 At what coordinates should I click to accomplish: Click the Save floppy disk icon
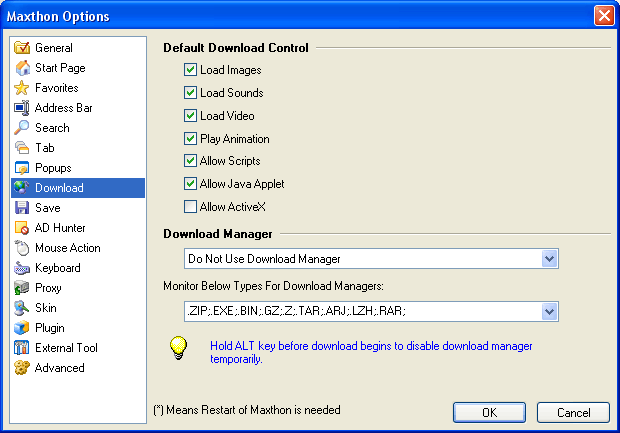pos(22,208)
